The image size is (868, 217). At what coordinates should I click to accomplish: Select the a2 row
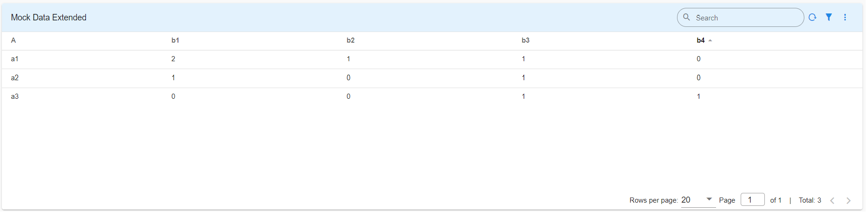[x=15, y=78]
